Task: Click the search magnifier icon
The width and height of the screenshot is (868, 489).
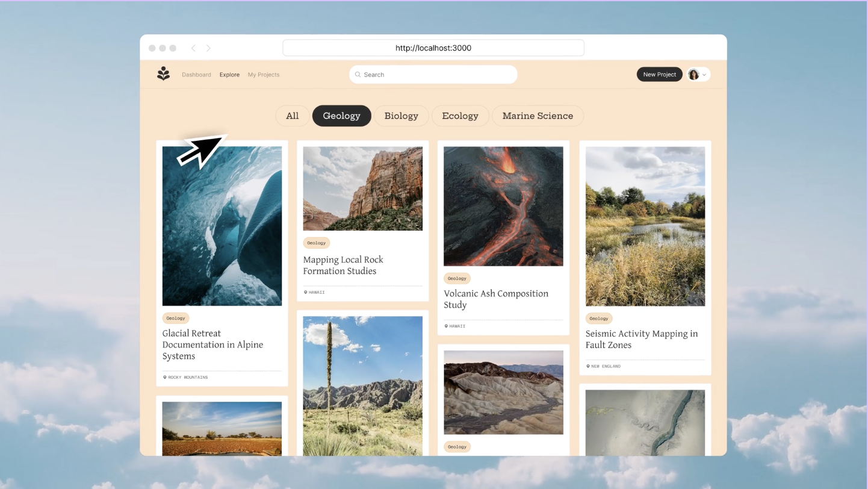Action: 358,75
